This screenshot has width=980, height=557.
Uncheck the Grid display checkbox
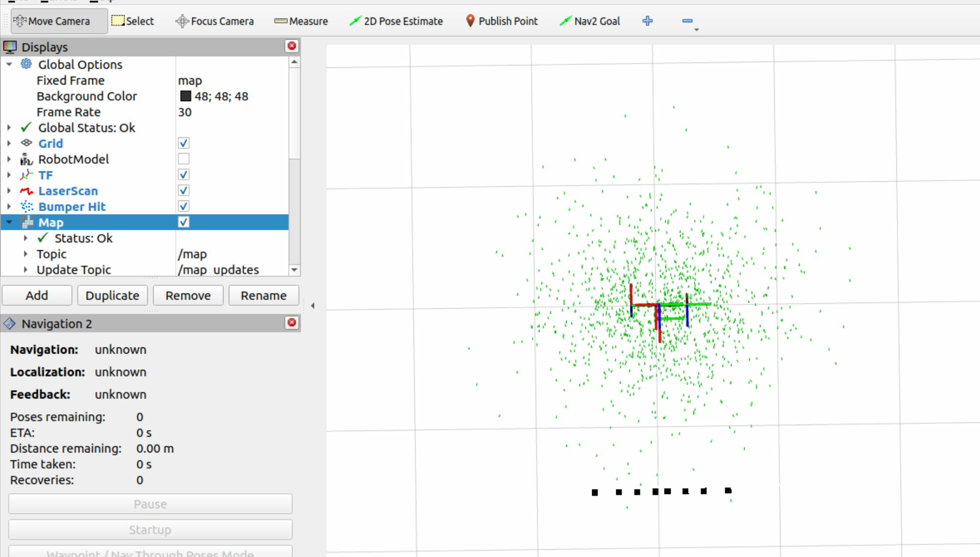pyautogui.click(x=183, y=143)
